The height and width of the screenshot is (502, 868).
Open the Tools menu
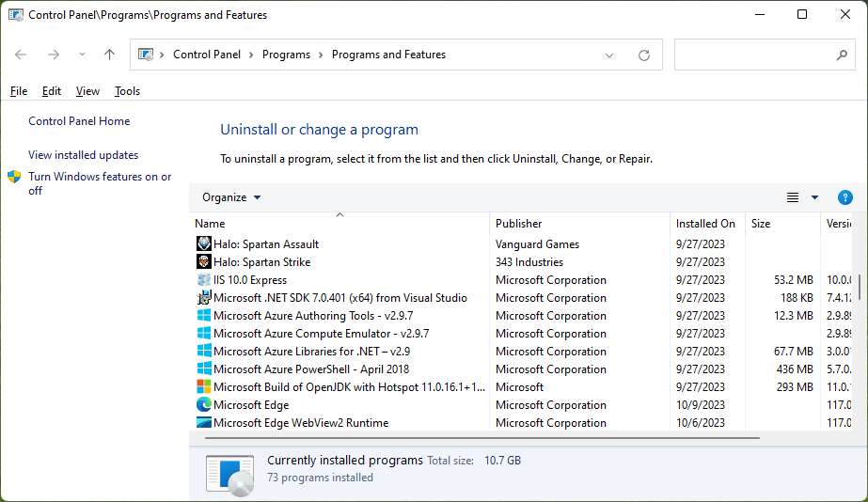click(x=127, y=91)
